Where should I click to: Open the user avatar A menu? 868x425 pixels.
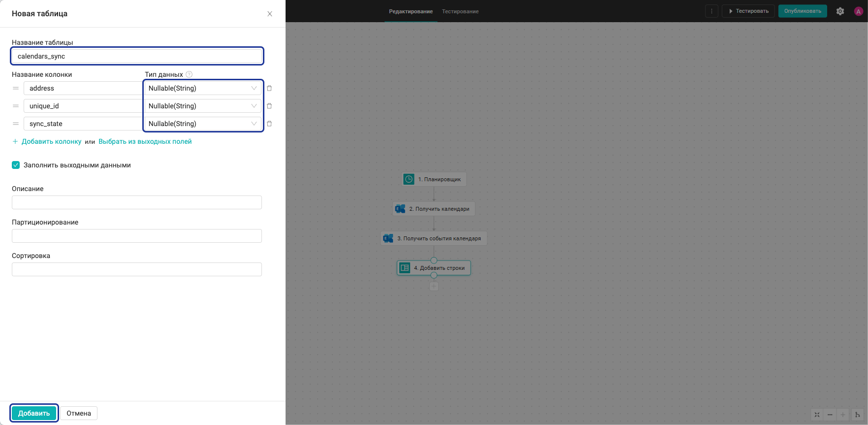pos(859,11)
